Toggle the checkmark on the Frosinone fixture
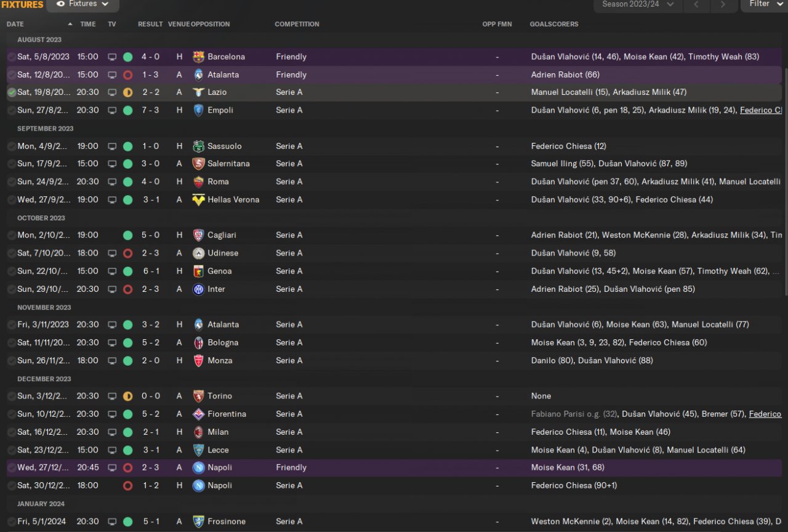 [x=12, y=522]
